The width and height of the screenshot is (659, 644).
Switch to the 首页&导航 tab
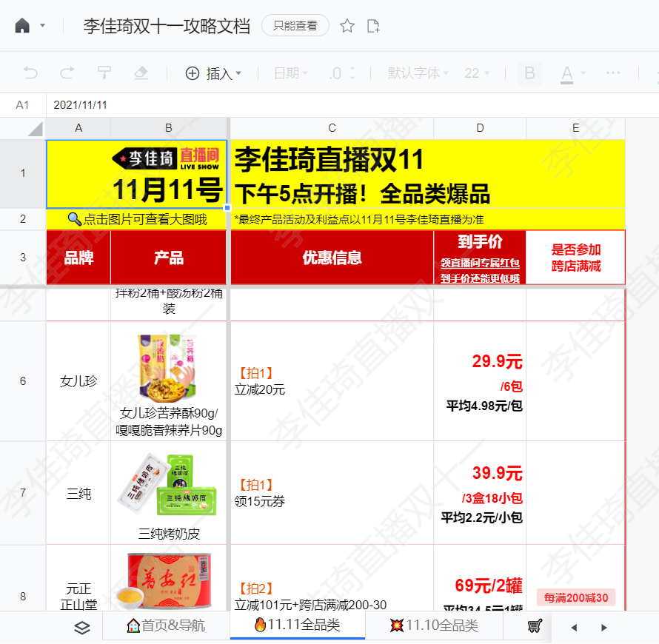pos(166,625)
